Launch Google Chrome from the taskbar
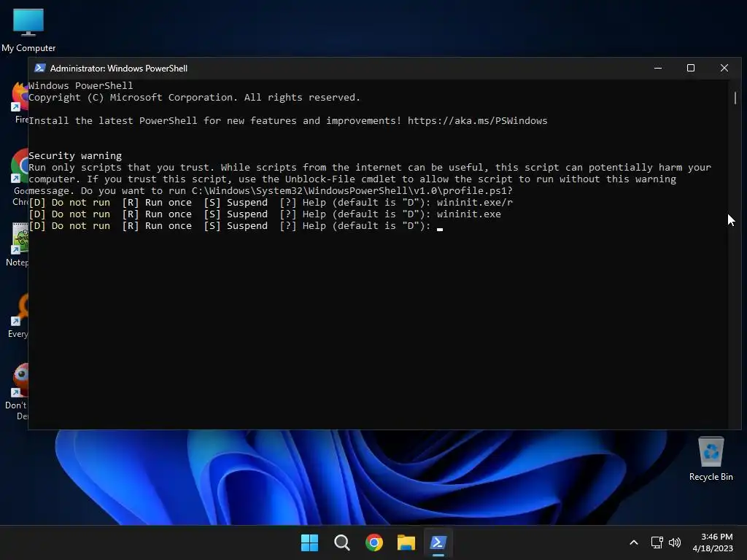The height and width of the screenshot is (560, 747). (374, 542)
